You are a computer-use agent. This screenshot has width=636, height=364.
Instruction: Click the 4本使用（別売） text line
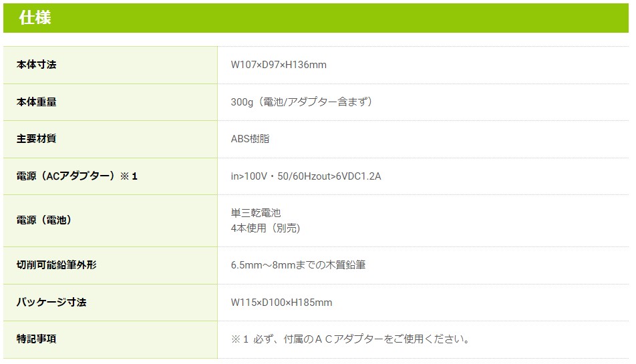[266, 228]
